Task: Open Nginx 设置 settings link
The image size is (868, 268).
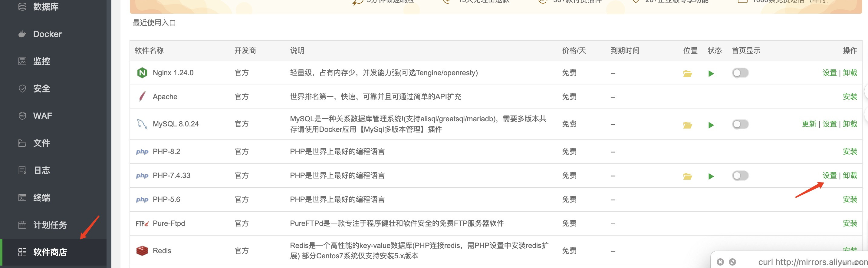Action: tap(830, 73)
